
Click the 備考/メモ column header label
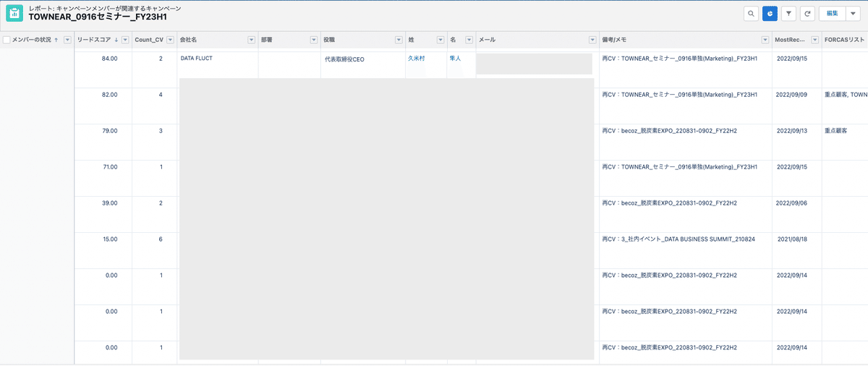pos(613,40)
